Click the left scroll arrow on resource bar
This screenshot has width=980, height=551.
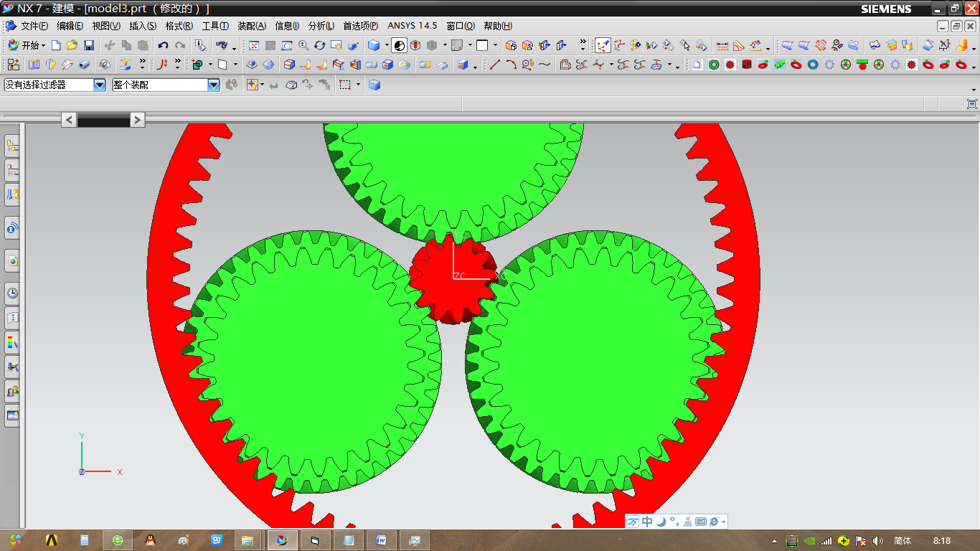(69, 120)
